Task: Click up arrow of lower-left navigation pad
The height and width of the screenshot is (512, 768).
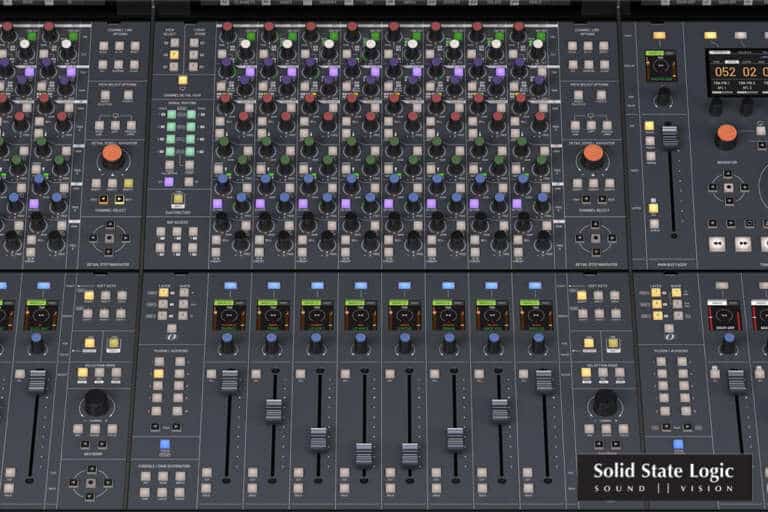Action: [x=92, y=469]
